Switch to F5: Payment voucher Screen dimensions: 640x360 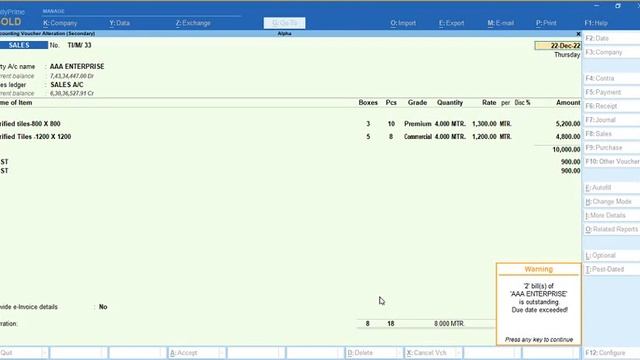[611, 92]
